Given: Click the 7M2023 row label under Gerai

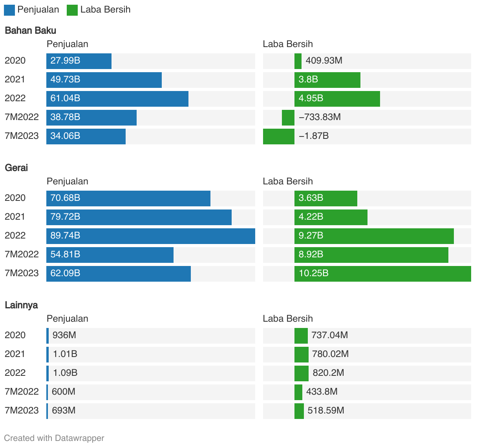Looking at the screenshot, I should (x=22, y=273).
